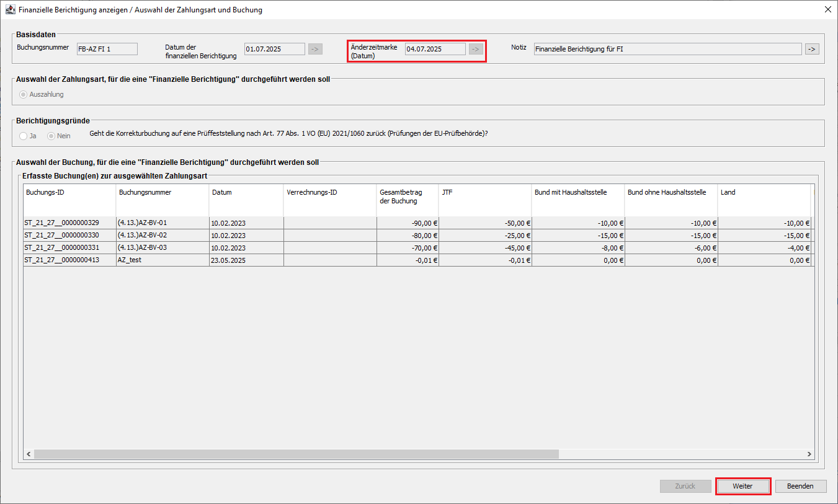Click the Weiter button
Viewport: 838px width, 504px height.
pyautogui.click(x=742, y=486)
